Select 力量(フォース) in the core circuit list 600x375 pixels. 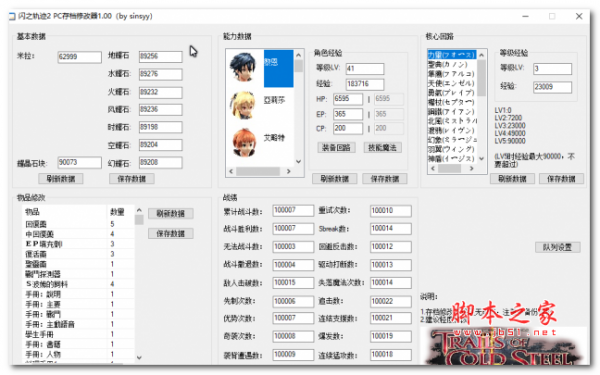point(452,55)
